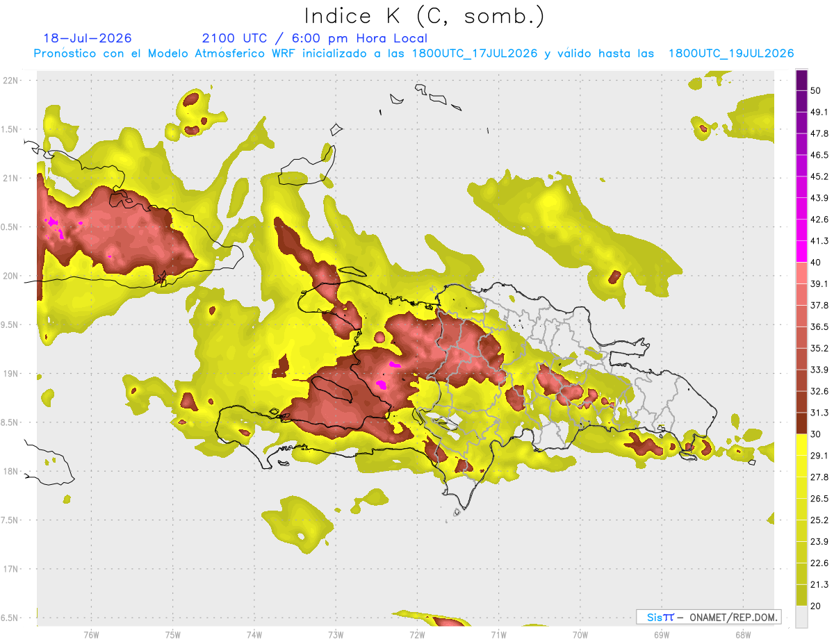Click the legend value "36.5"

click(x=819, y=327)
